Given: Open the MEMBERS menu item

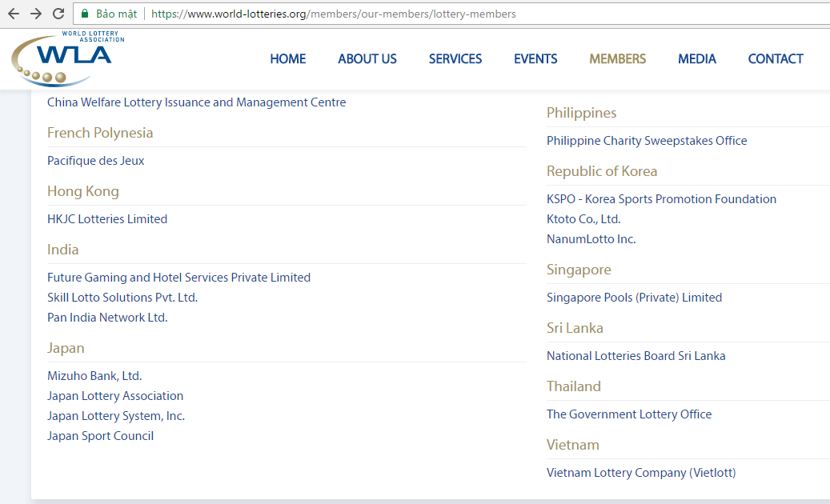Looking at the screenshot, I should click(618, 58).
